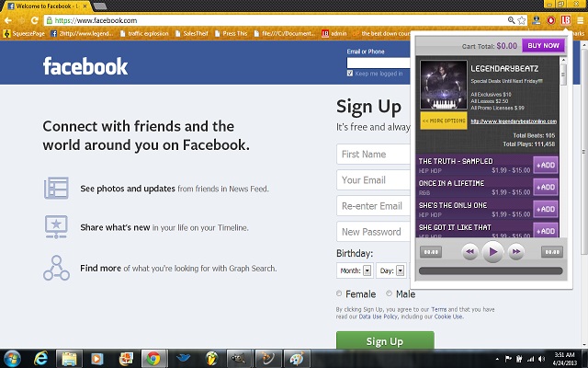Click the facebook logo
This screenshot has width=588, height=368.
[x=85, y=66]
